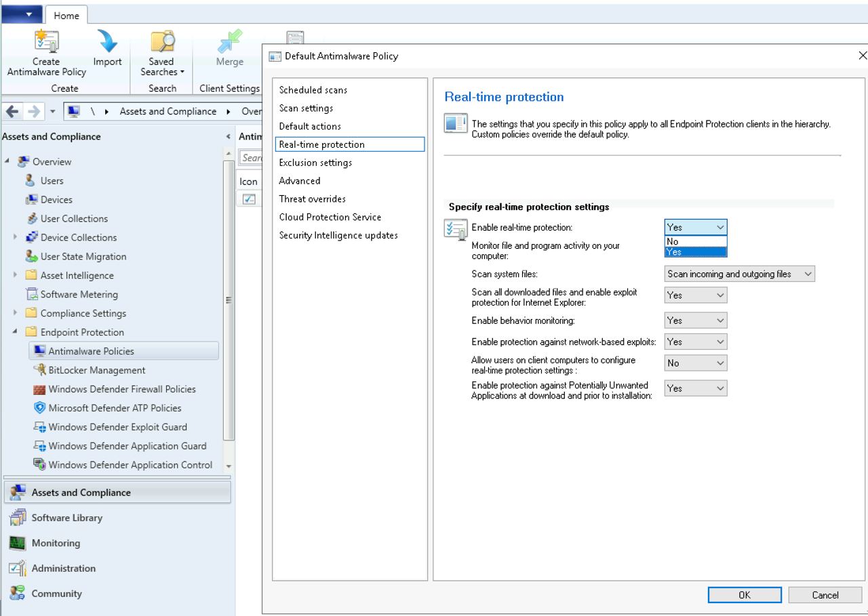Select Advanced settings page
Viewport: 868px width, 616px height.
[x=300, y=180]
